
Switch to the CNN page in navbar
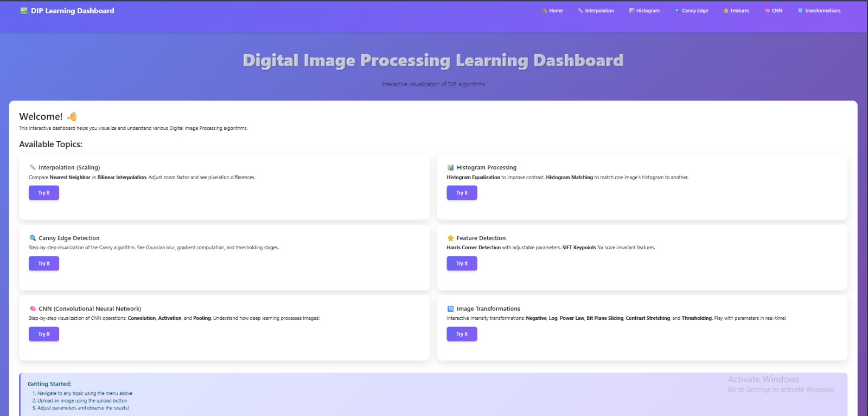tap(774, 11)
